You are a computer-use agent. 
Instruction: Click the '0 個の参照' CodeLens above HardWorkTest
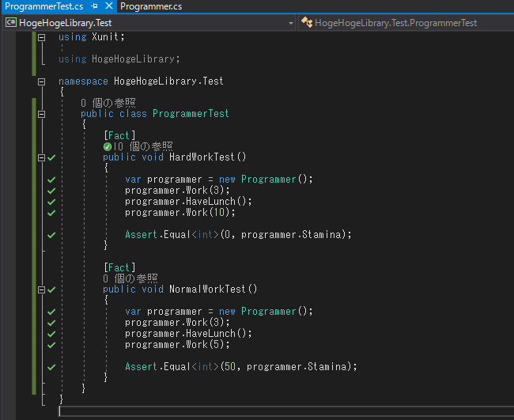point(146,146)
